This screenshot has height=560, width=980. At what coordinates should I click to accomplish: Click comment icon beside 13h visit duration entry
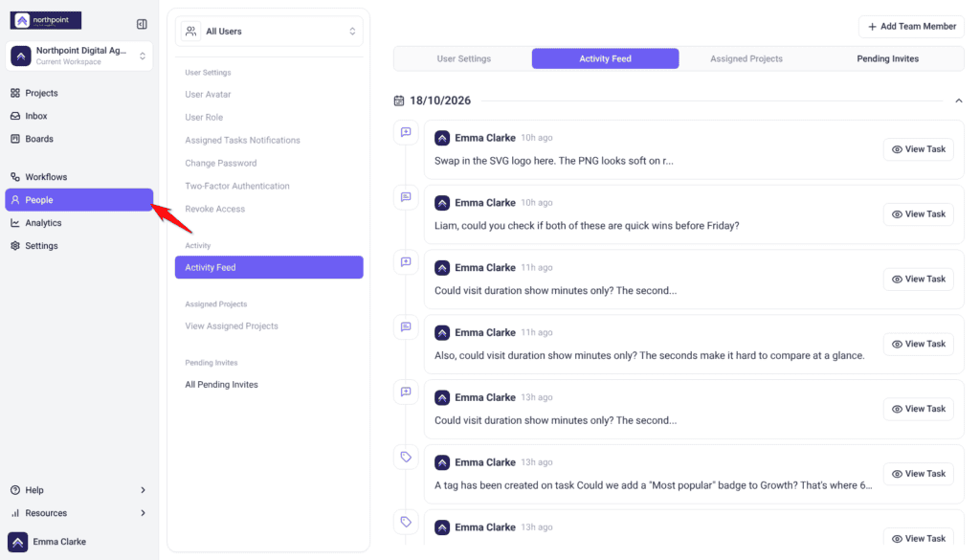coord(406,392)
